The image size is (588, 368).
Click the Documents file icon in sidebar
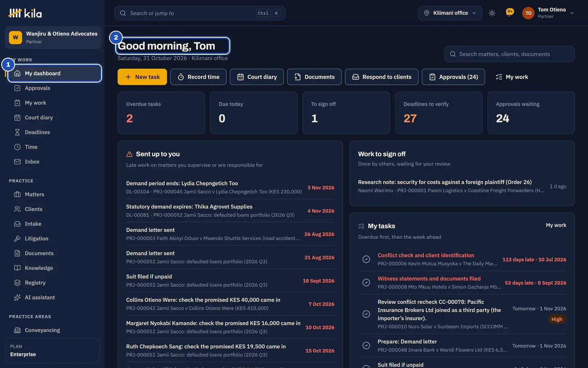[17, 253]
